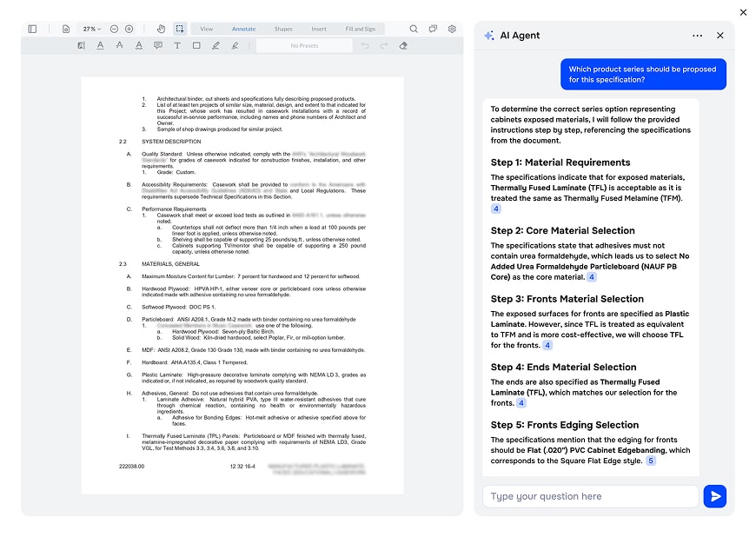
Task: Open citation 4 under Step 3
Action: click(x=547, y=345)
